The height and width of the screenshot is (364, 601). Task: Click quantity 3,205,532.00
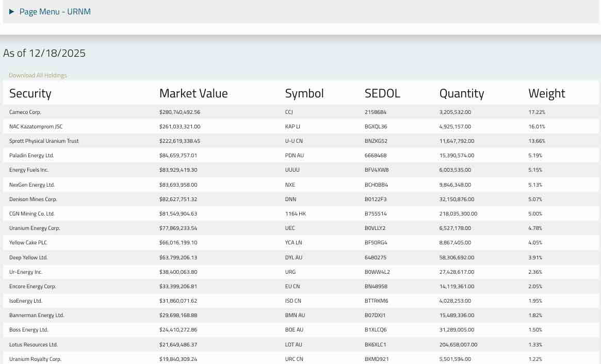coord(455,112)
